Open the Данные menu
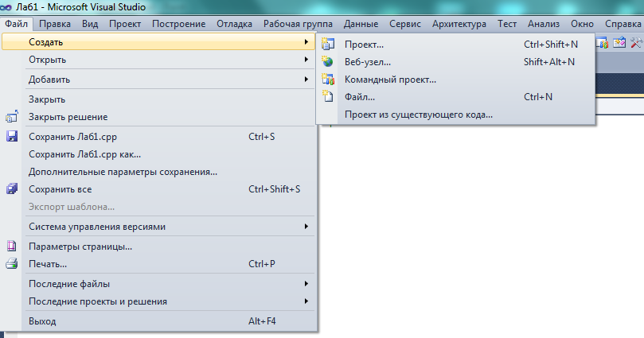This screenshot has width=644, height=338. point(361,24)
